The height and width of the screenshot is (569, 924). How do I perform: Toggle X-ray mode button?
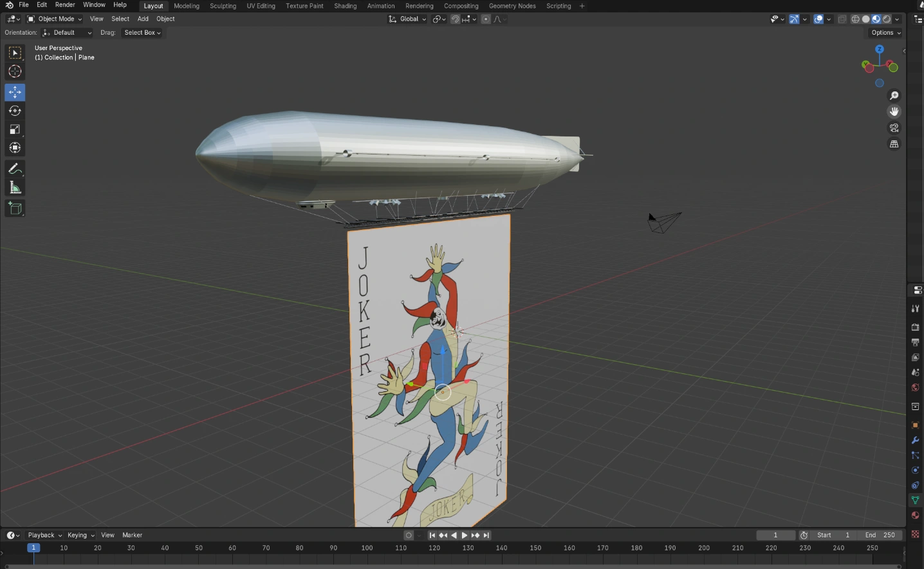pos(842,19)
